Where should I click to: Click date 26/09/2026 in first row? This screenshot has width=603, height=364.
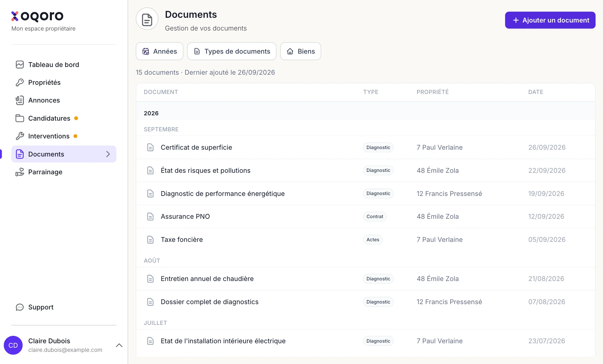click(547, 147)
